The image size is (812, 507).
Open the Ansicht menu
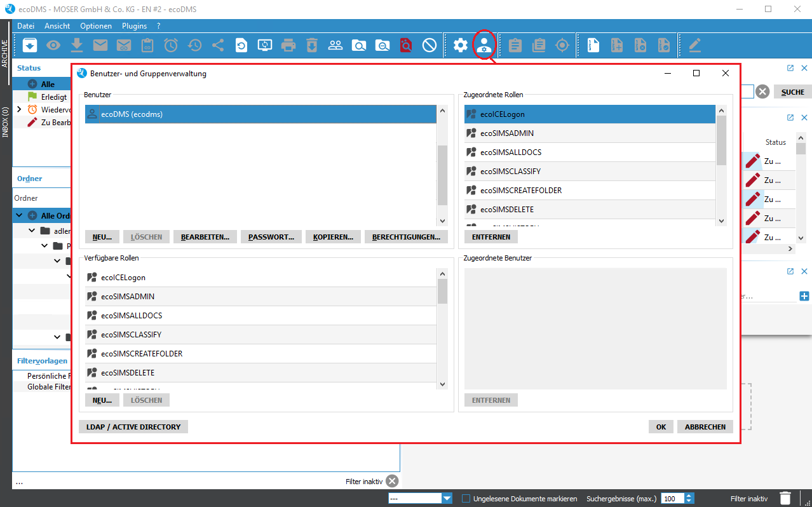click(x=57, y=26)
